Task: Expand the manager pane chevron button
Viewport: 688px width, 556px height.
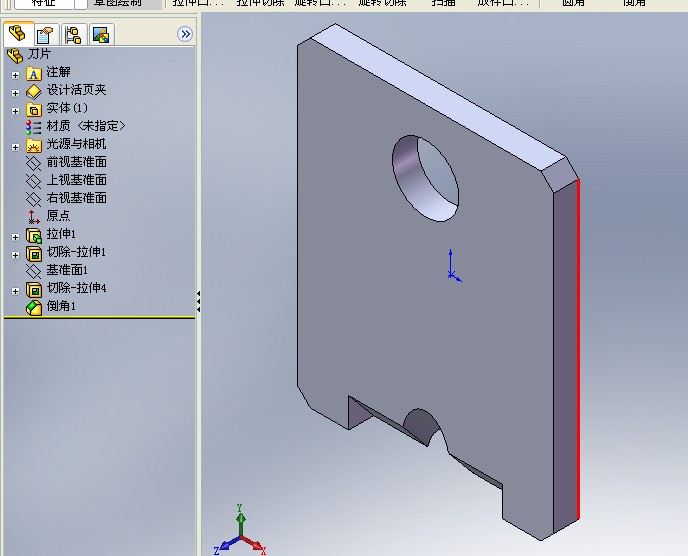Action: [x=185, y=34]
